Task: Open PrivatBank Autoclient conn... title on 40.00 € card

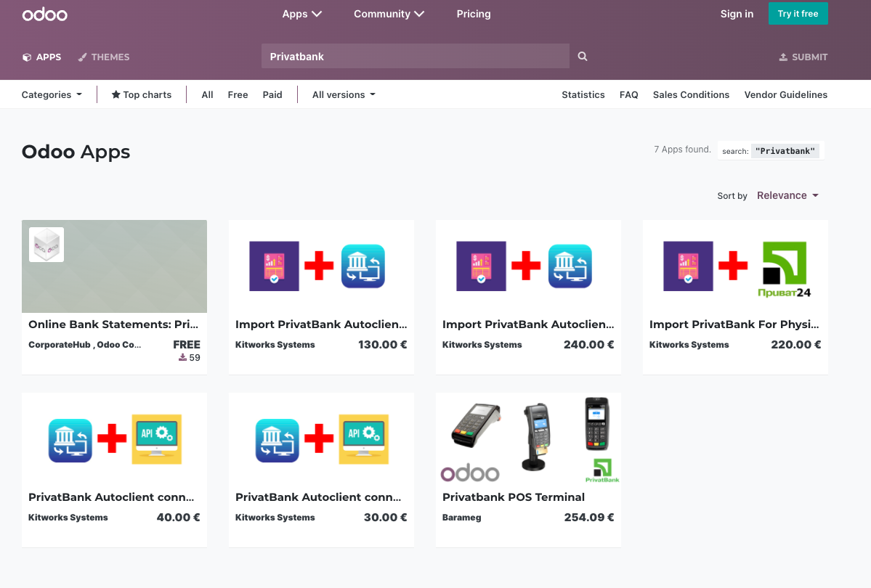Action: 111,497
